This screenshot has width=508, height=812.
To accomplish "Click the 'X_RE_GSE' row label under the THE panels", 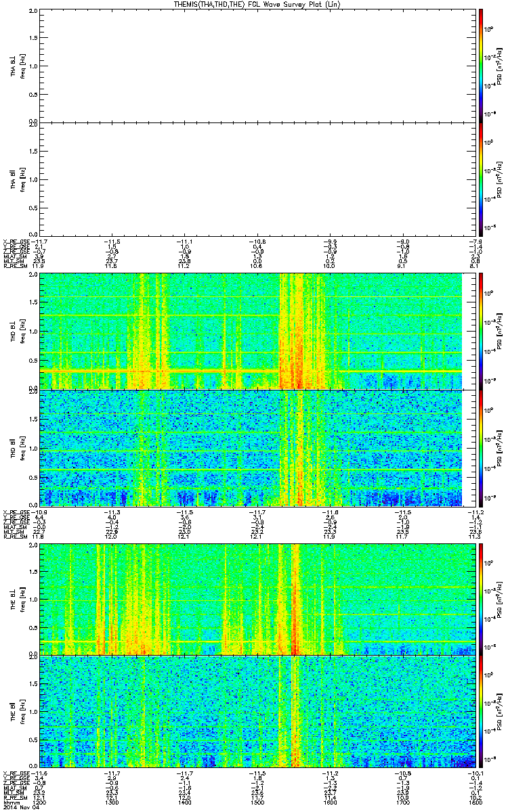I will [16, 773].
